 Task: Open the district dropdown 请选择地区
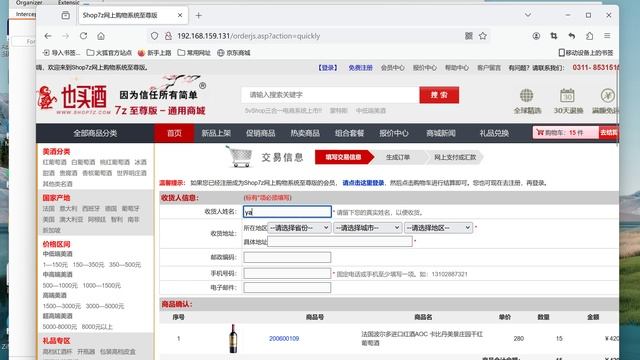438,228
